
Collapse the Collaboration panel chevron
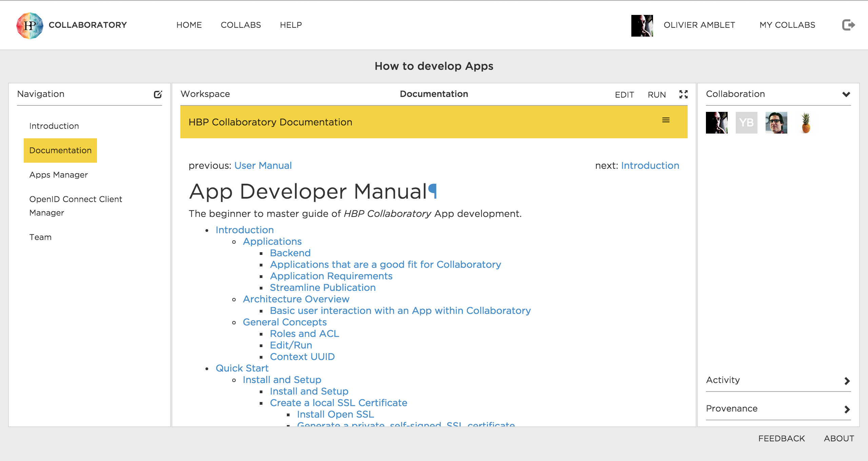pyautogui.click(x=846, y=94)
